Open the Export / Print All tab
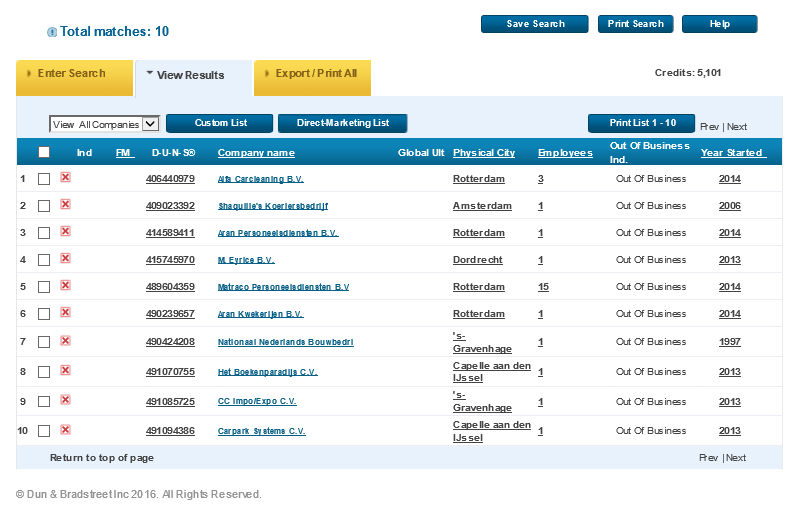 (312, 77)
